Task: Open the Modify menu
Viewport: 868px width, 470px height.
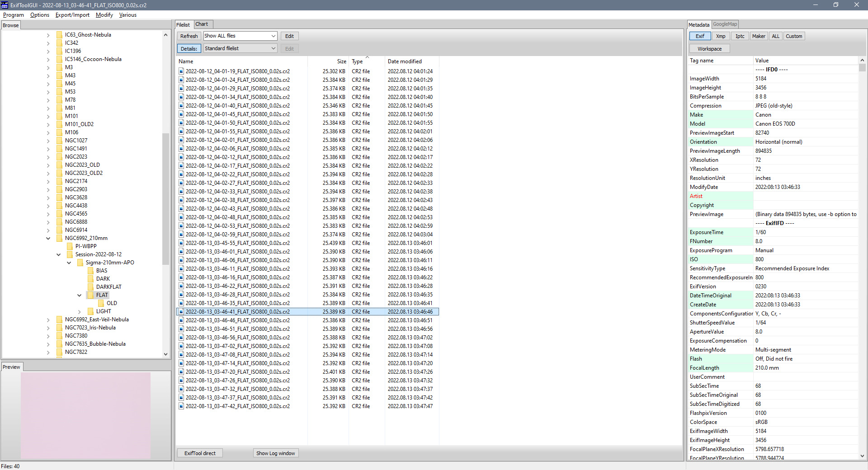Action: (x=104, y=15)
